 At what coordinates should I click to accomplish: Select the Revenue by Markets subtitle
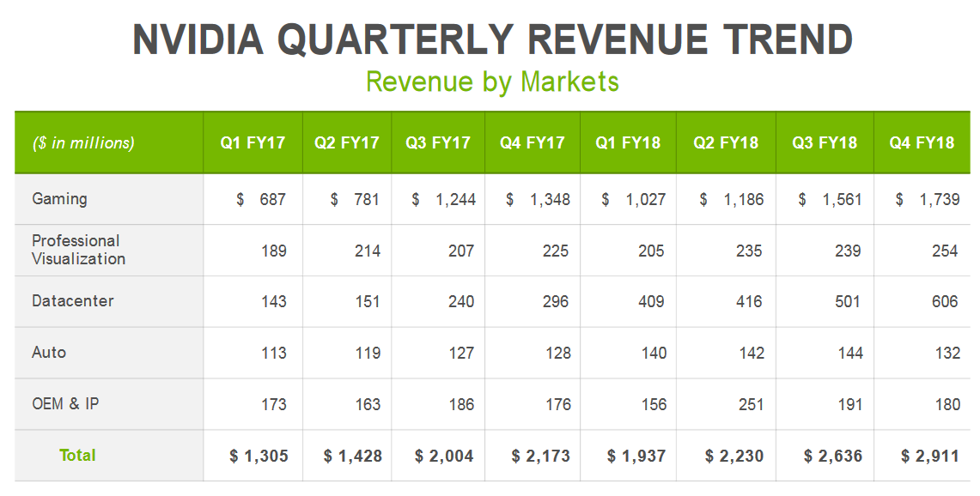[492, 82]
